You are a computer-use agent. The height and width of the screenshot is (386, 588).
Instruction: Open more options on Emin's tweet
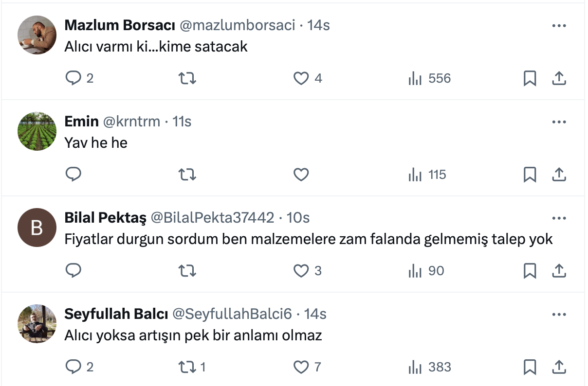(559, 122)
